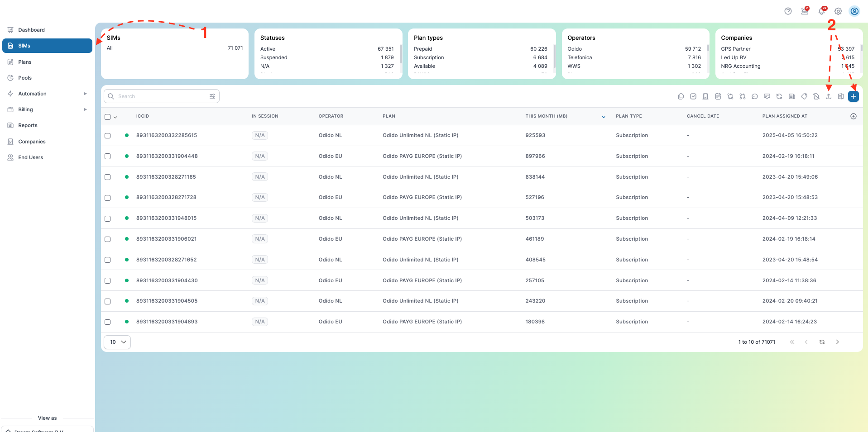
Task: Open the notification bell icon
Action: point(821,11)
